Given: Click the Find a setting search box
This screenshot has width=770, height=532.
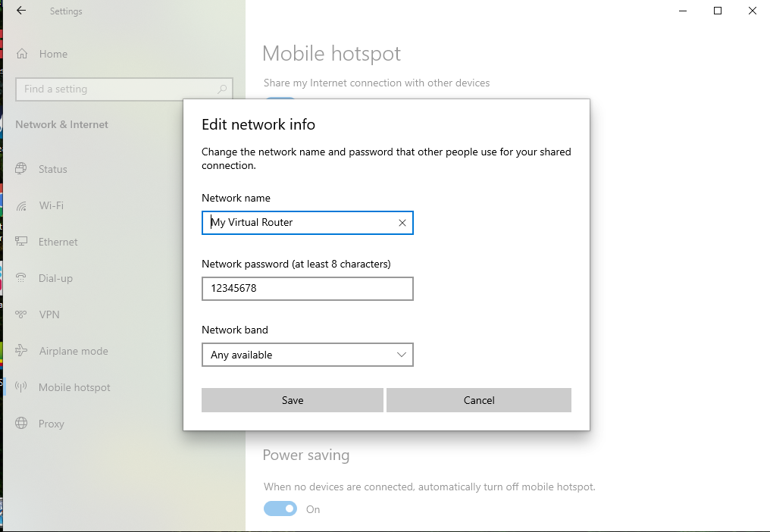Looking at the screenshot, I should coord(124,89).
